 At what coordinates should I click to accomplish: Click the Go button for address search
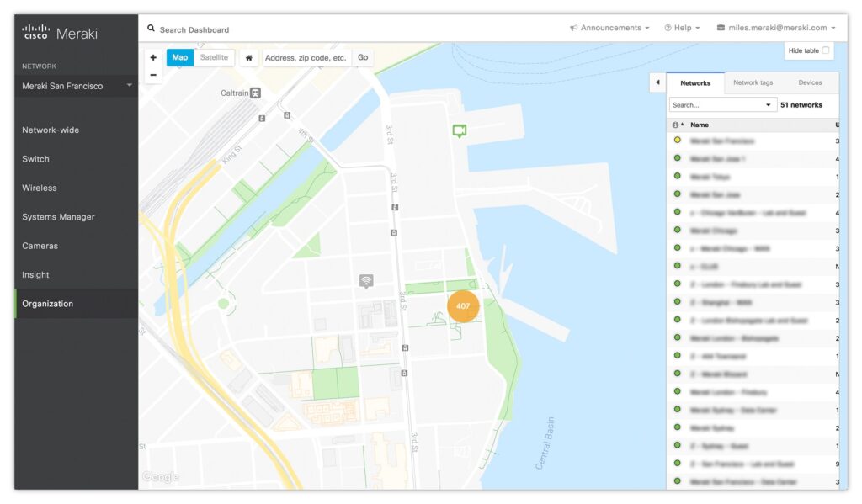click(x=362, y=57)
